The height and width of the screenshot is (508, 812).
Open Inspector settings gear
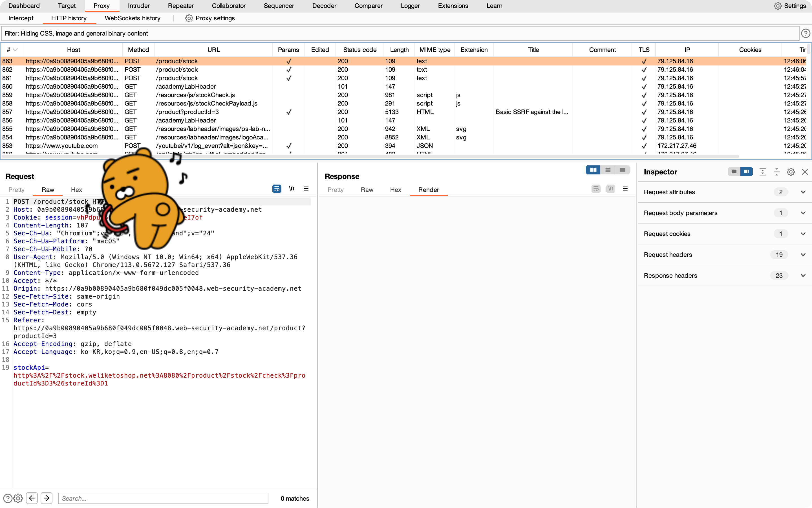(791, 172)
